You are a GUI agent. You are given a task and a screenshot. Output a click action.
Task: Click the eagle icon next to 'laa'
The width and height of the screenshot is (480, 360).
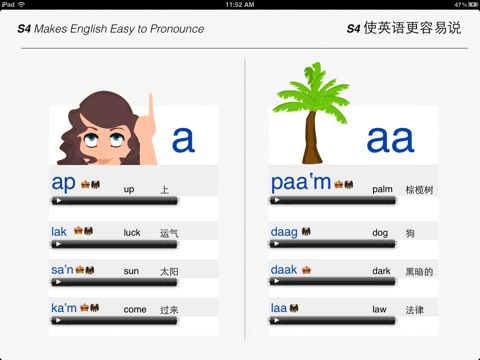[294, 308]
